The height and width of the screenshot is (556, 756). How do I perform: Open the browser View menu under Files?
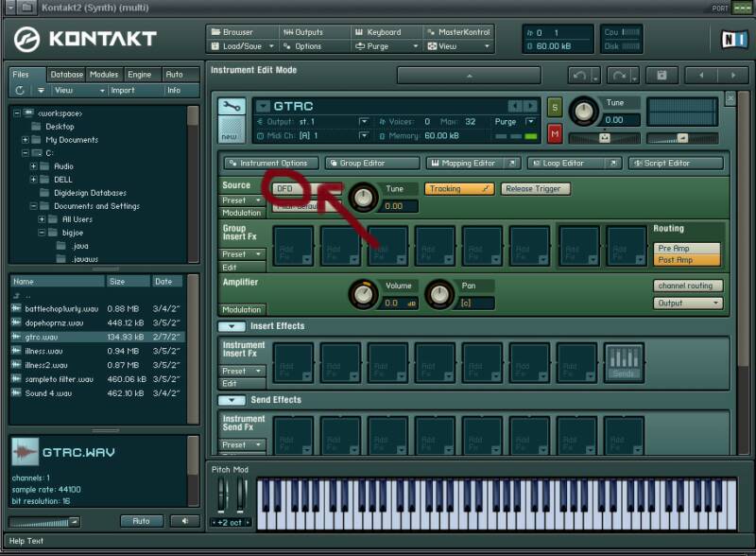click(78, 90)
